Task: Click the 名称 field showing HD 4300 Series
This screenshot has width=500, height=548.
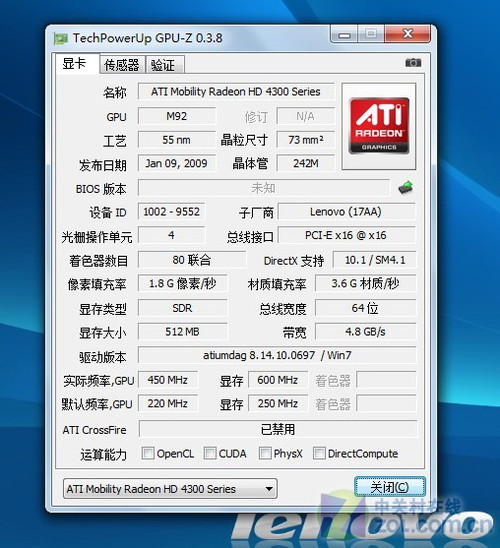Action: 236,92
